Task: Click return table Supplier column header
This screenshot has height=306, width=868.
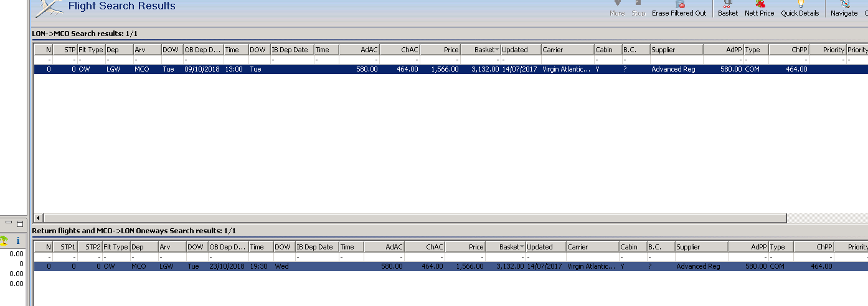Action: click(701, 247)
